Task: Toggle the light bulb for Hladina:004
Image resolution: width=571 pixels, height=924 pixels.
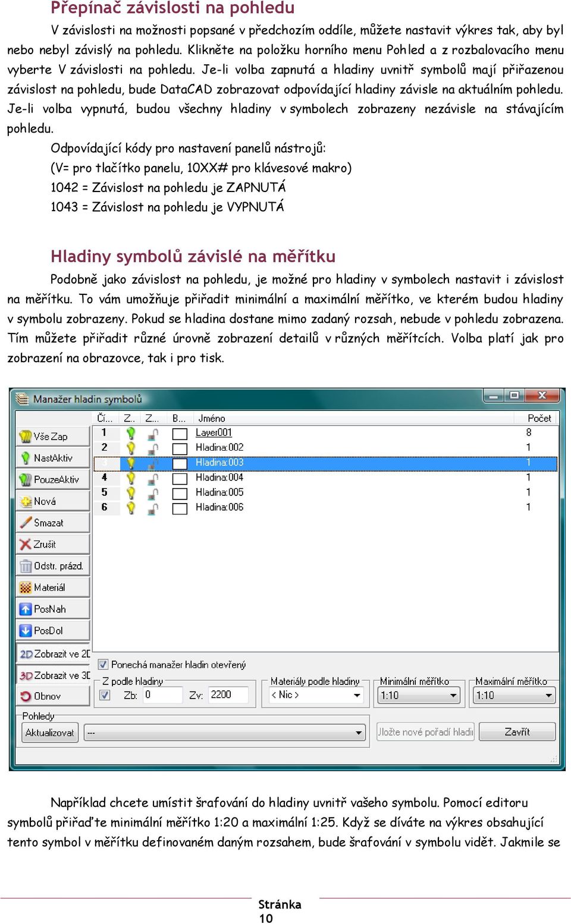Action: pyautogui.click(x=131, y=477)
